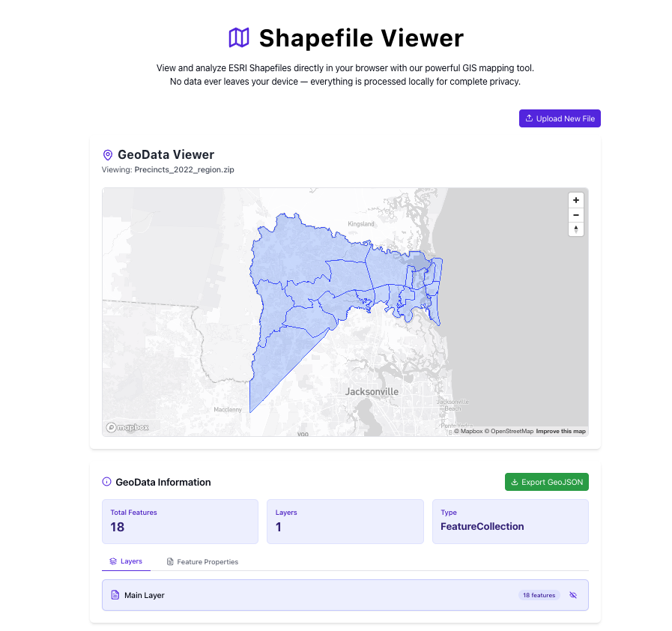Click the Mapbox logo on the map
Screen dimensions: 672x631
tap(127, 427)
